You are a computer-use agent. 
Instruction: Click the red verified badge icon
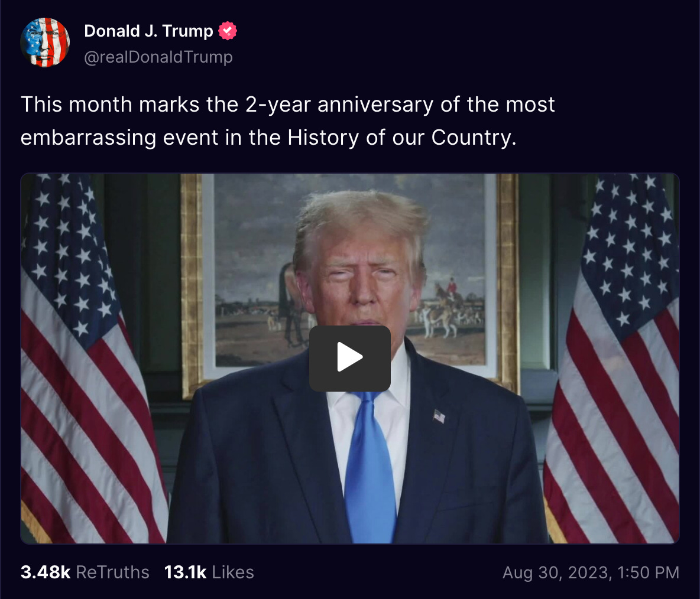click(228, 31)
